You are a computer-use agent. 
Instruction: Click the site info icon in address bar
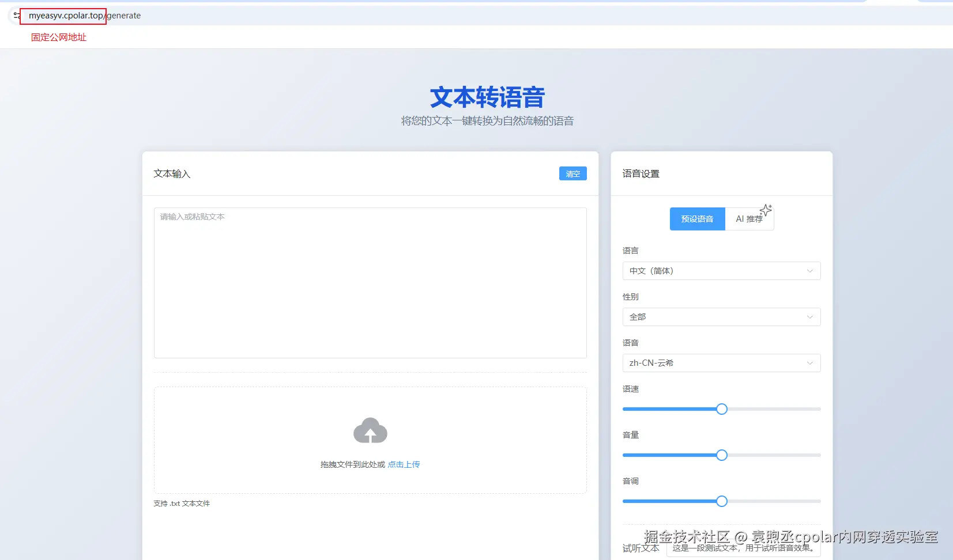tap(16, 16)
